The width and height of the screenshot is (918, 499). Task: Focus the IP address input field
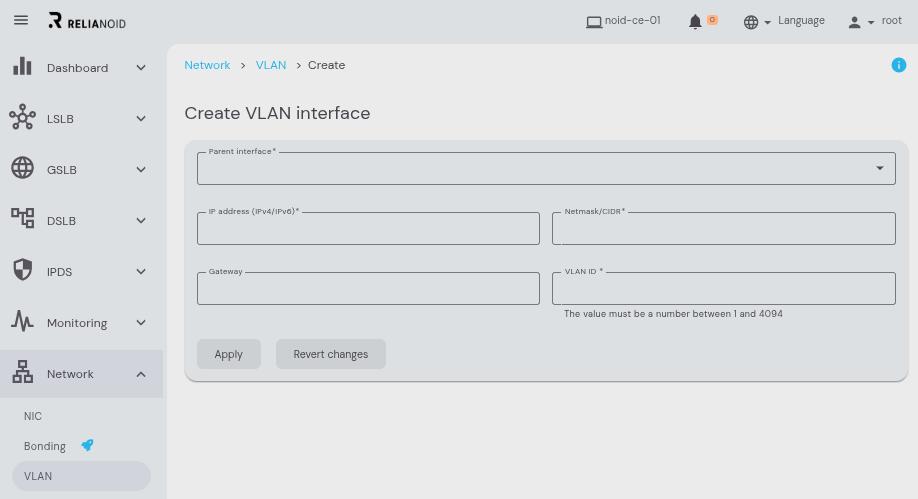click(368, 228)
